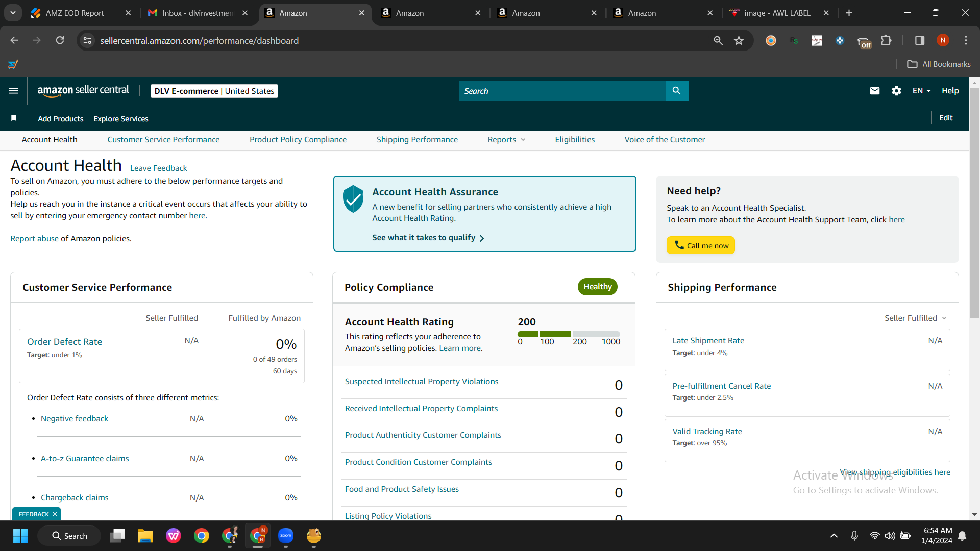Click the zoom magnifier in address bar
The width and height of the screenshot is (980, 551).
click(x=718, y=40)
